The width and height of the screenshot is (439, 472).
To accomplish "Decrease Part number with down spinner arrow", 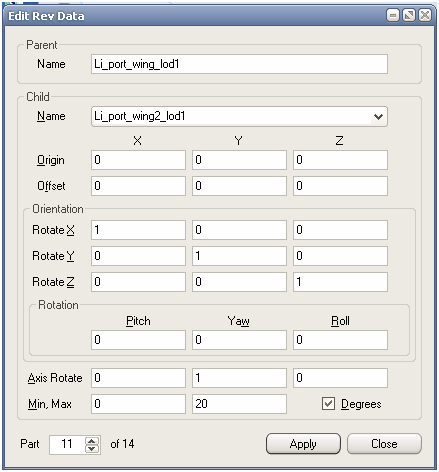I will pyautogui.click(x=92, y=448).
